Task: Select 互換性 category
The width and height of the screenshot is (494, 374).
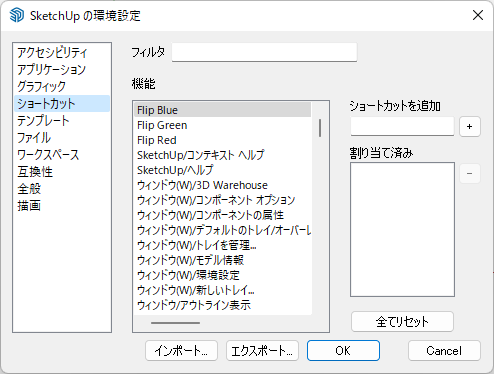Action: pyautogui.click(x=62, y=172)
